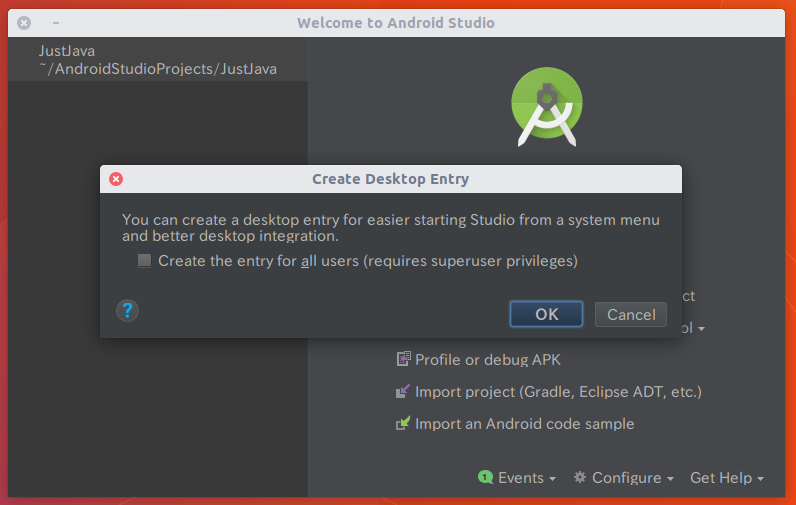Click the Import project icon
Viewport: 796px width, 505px height.
[403, 391]
